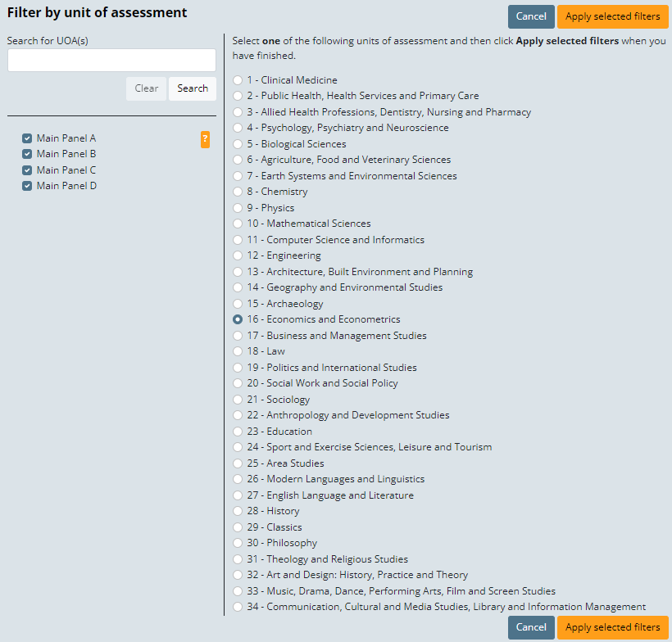The image size is (672, 642).
Task: Click into the Search for UOA(s) field
Action: pyautogui.click(x=111, y=61)
